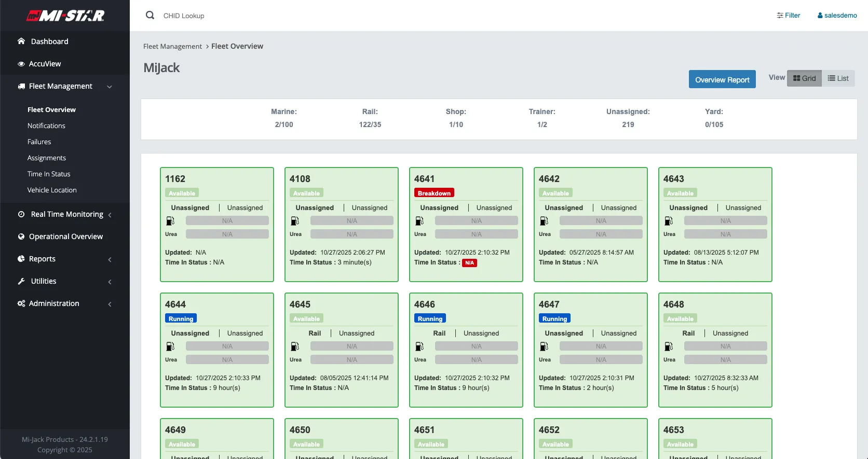Click the search magnifier icon
This screenshot has width=868, height=459.
(150, 15)
